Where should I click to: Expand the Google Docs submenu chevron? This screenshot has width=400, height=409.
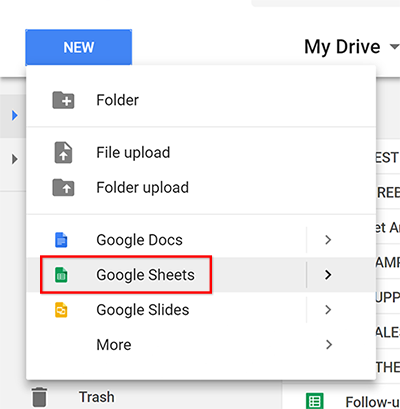[x=328, y=240]
